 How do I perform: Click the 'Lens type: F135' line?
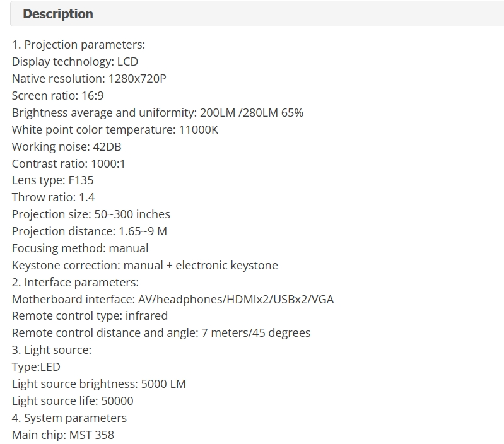click(x=53, y=180)
